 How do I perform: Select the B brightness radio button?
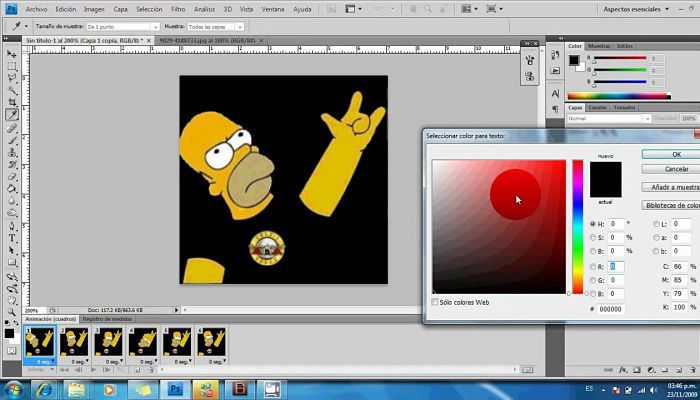593,251
